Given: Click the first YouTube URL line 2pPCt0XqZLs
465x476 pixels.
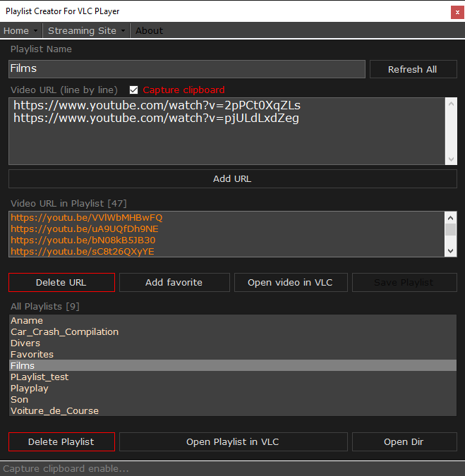Looking at the screenshot, I should (x=157, y=105).
